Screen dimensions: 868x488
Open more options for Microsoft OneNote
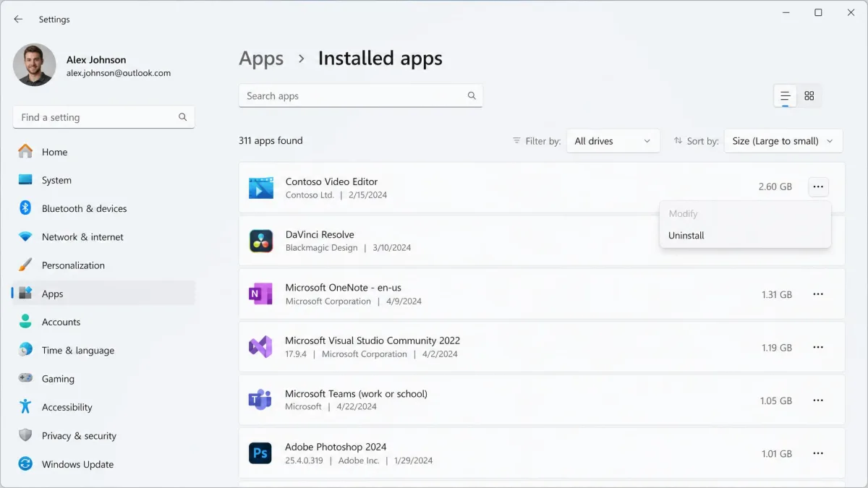pyautogui.click(x=818, y=294)
